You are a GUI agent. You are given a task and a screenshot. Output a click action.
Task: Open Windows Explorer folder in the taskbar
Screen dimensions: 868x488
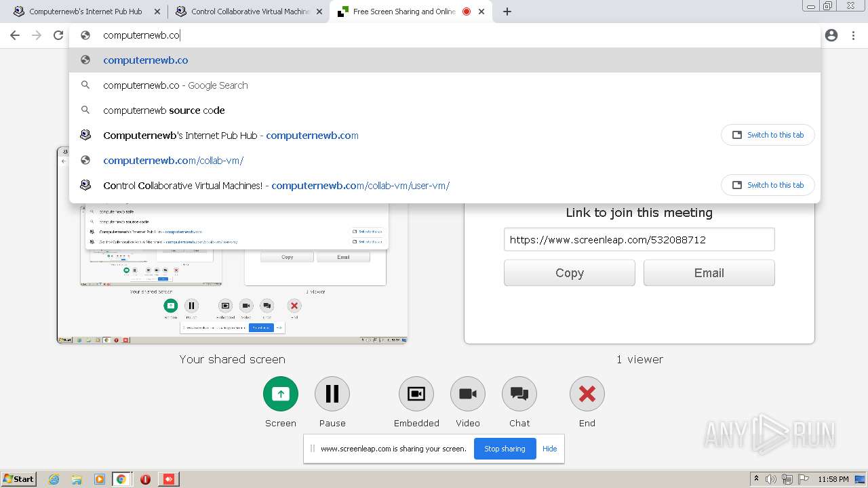77,479
